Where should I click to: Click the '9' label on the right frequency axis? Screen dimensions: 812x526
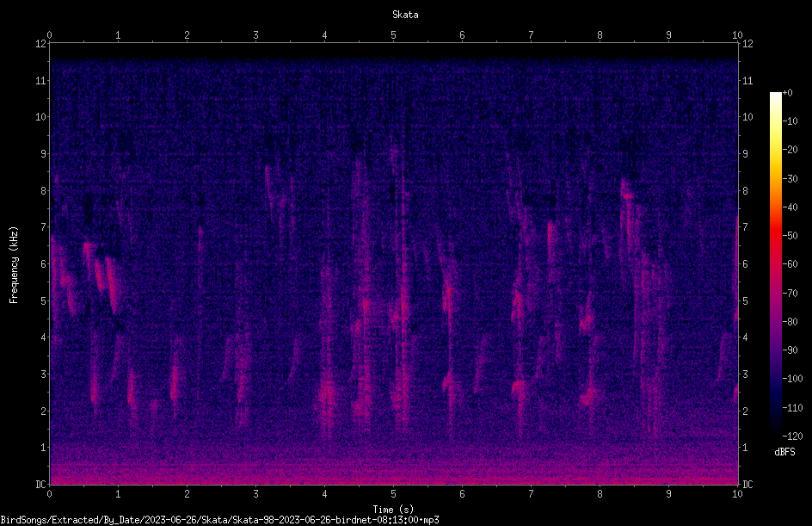pos(745,153)
